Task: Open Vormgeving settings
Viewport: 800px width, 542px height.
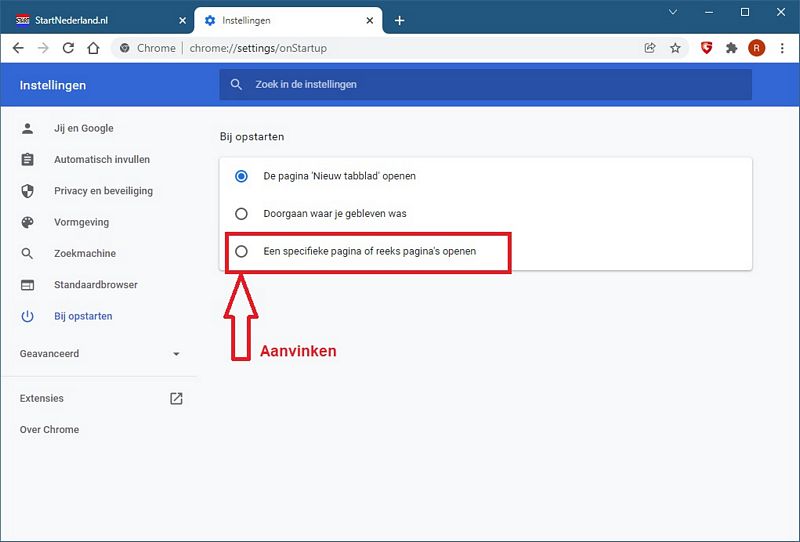Action: pos(82,222)
